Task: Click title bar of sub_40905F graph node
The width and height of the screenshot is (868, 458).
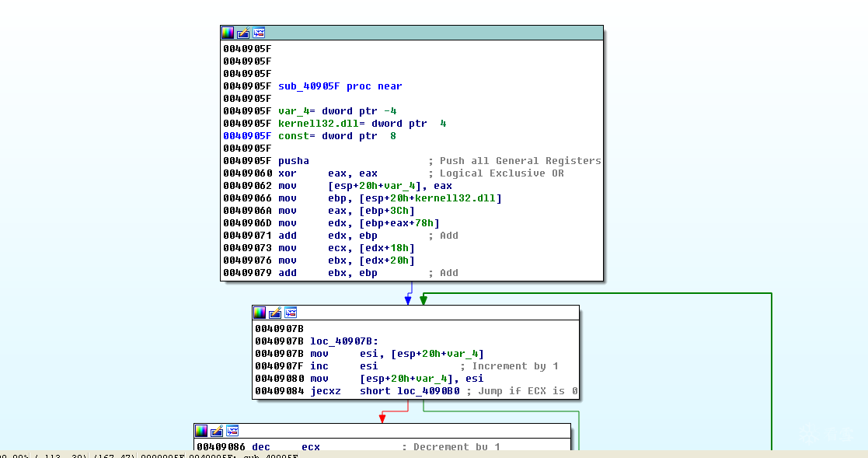Action: (x=411, y=33)
